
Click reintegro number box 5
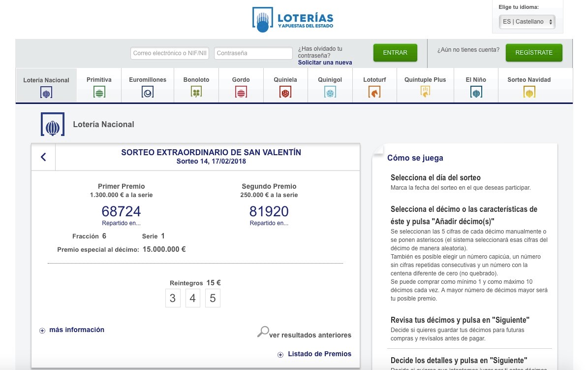pos(213,298)
